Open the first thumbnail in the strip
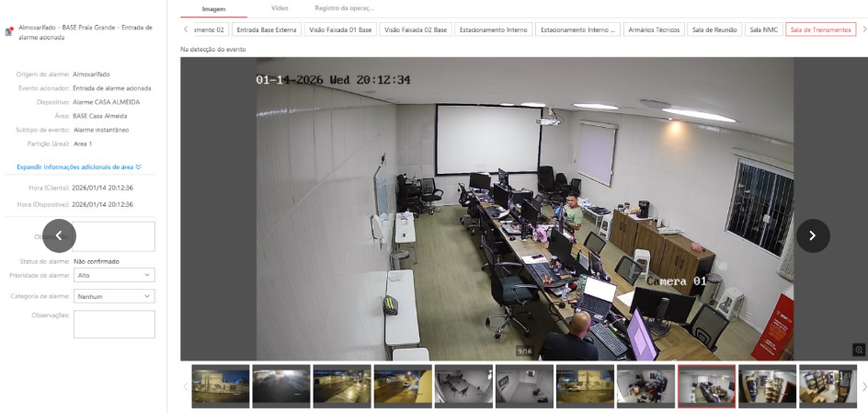The image size is (868, 413). 221,385
